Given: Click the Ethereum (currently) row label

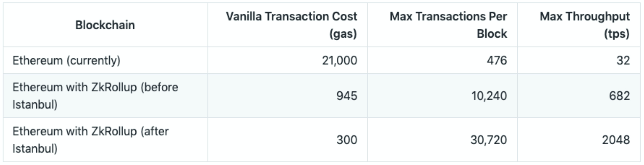Looking at the screenshot, I should click(67, 60).
